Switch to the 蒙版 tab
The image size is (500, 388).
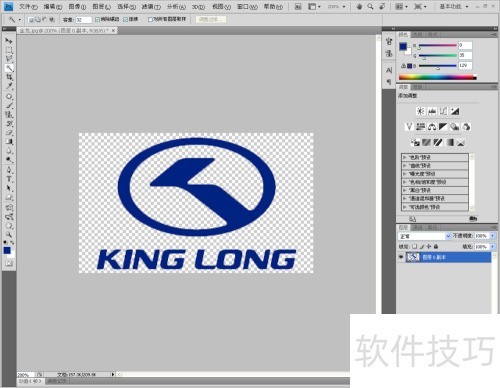click(418, 87)
